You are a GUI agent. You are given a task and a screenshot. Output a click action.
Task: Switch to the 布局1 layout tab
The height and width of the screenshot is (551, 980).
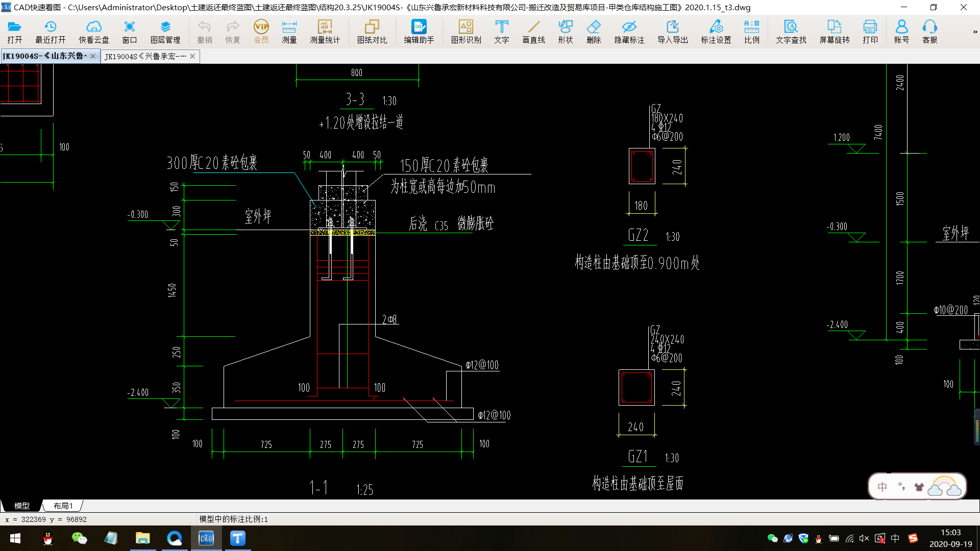[63, 506]
